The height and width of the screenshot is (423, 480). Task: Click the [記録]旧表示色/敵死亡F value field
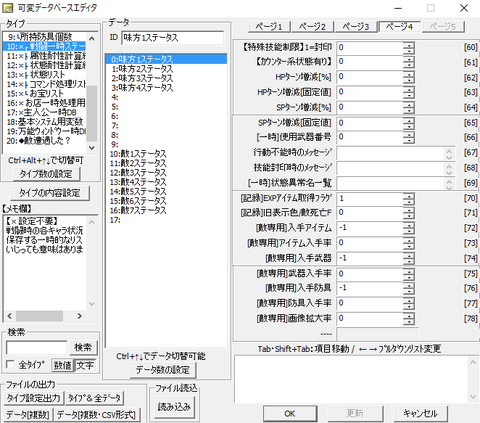click(370, 213)
